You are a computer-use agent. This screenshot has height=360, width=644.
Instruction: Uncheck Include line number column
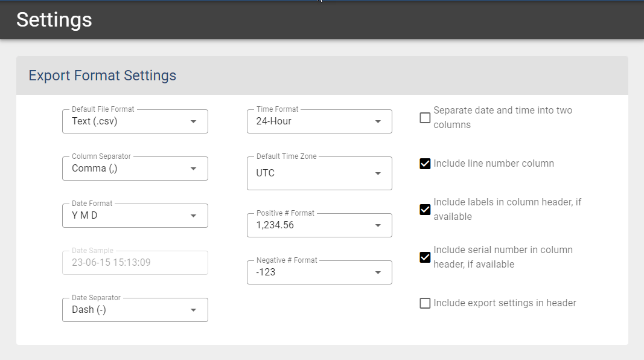click(425, 164)
